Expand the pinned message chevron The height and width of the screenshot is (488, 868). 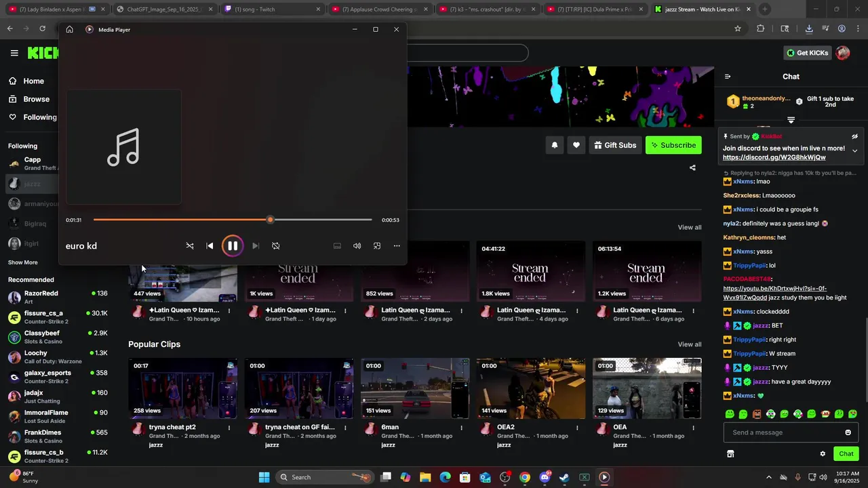(854, 150)
